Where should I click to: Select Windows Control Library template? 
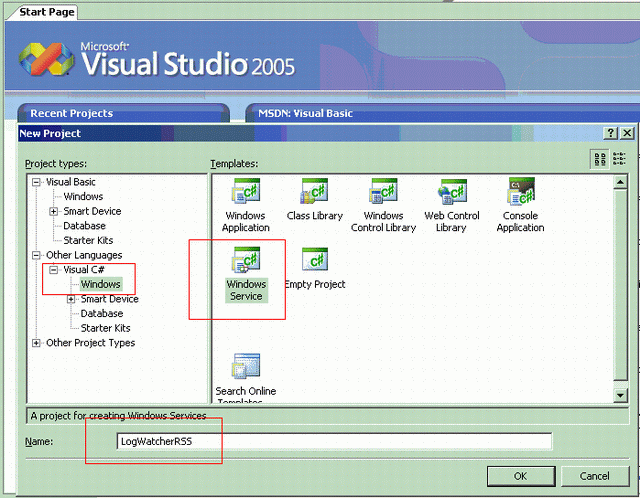click(x=383, y=192)
